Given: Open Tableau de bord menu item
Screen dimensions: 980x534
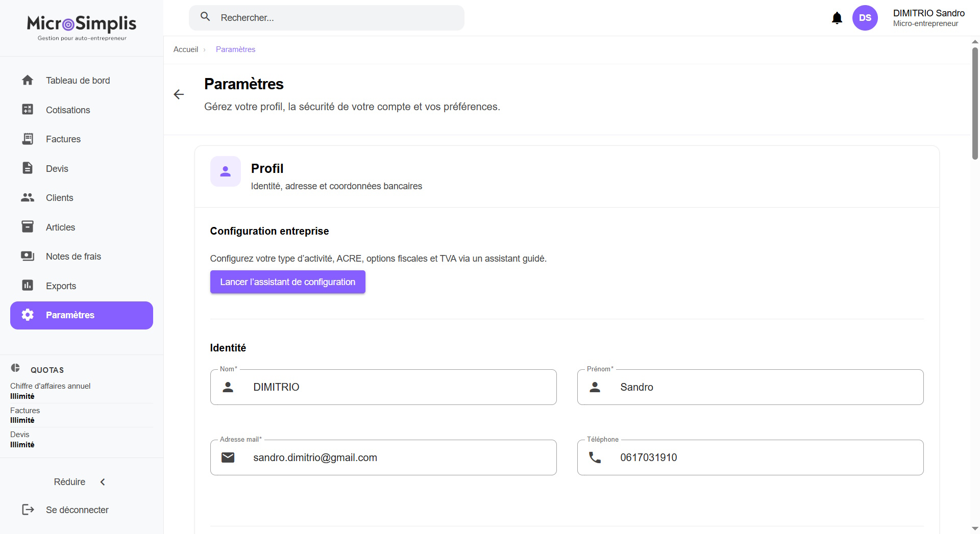Looking at the screenshot, I should click(82, 81).
